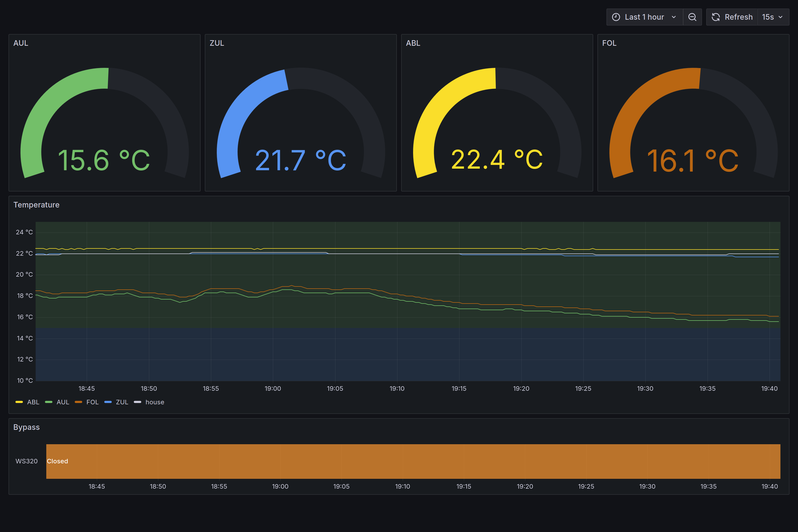Click the zoom out time range icon
Image resolution: width=798 pixels, height=532 pixels.
[x=692, y=17]
